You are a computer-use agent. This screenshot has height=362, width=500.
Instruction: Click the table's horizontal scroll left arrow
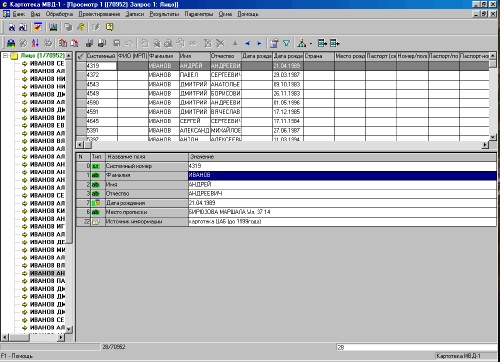click(x=80, y=145)
